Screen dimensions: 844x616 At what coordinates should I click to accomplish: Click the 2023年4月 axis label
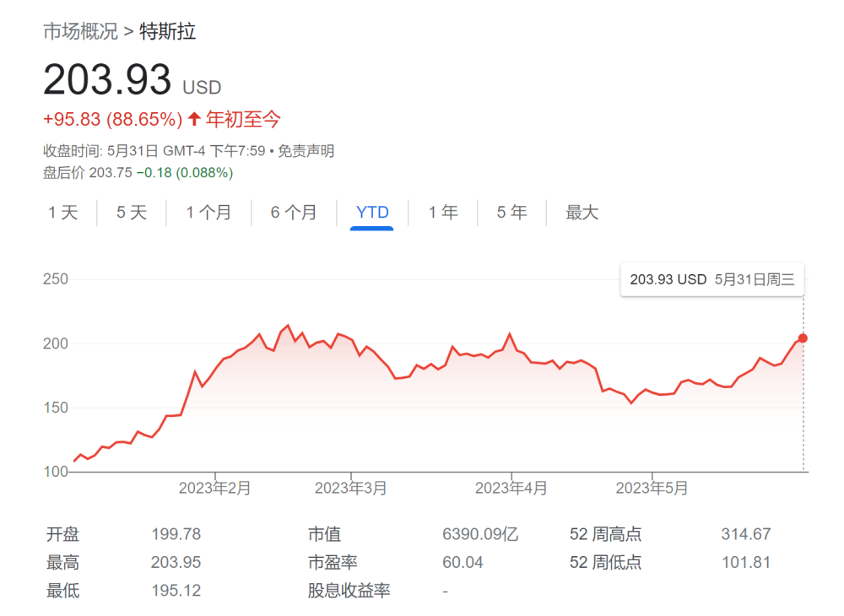511,488
